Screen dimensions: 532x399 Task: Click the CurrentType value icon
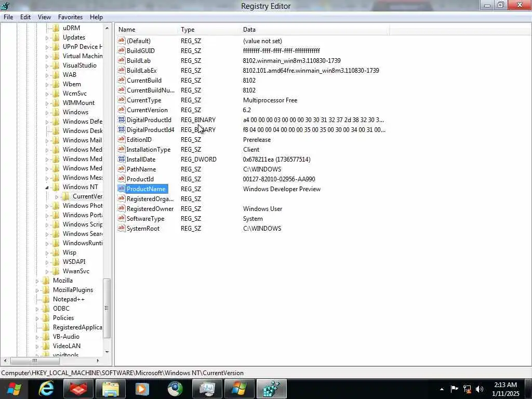click(x=122, y=100)
